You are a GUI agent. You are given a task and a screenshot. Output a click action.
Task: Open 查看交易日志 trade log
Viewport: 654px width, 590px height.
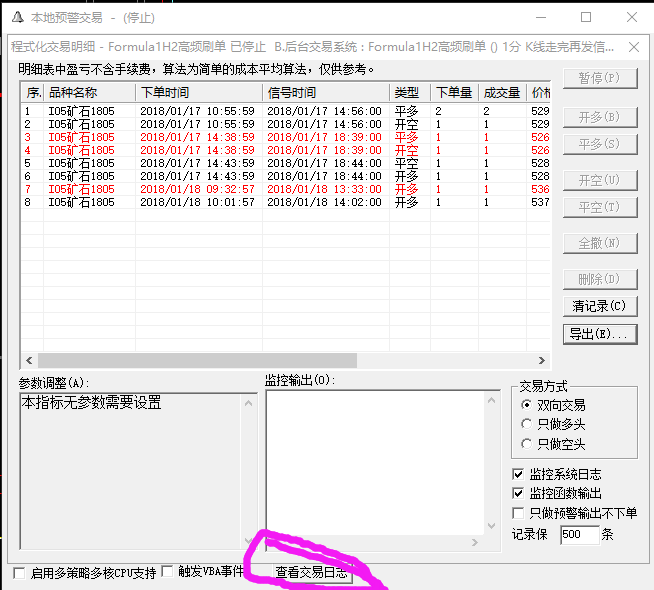312,573
